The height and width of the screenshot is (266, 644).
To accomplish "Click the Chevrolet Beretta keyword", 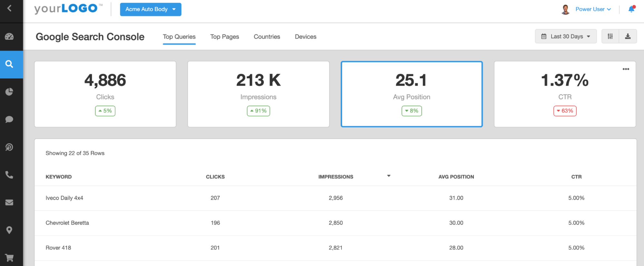I will (x=67, y=223).
